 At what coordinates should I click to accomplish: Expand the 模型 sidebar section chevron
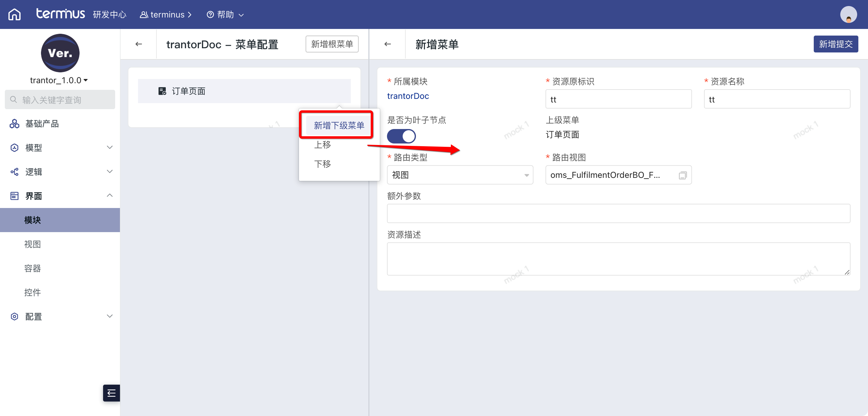109,147
